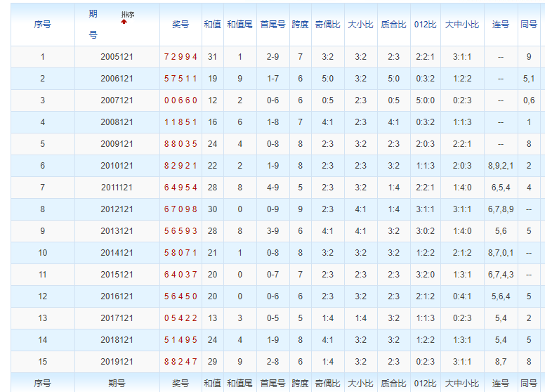Select period number 2013121
This screenshot has width=545, height=392.
coord(117,230)
